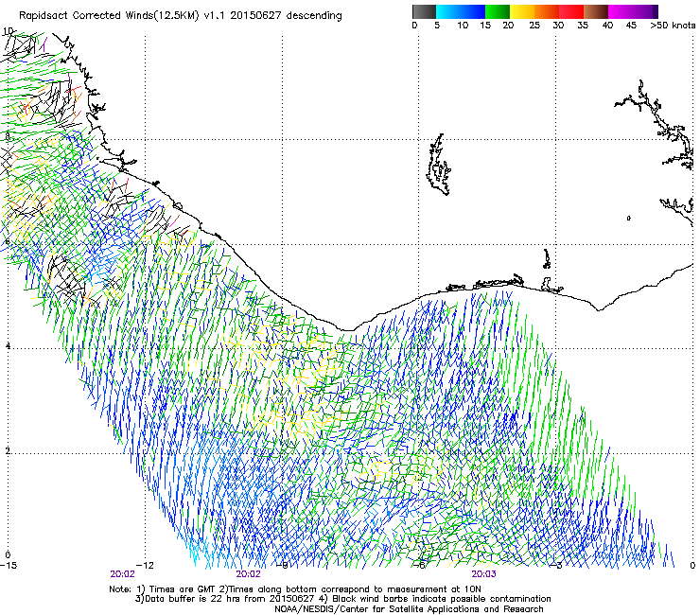Click the '-12' longitude axis label
The image size is (700, 615).
145,566
